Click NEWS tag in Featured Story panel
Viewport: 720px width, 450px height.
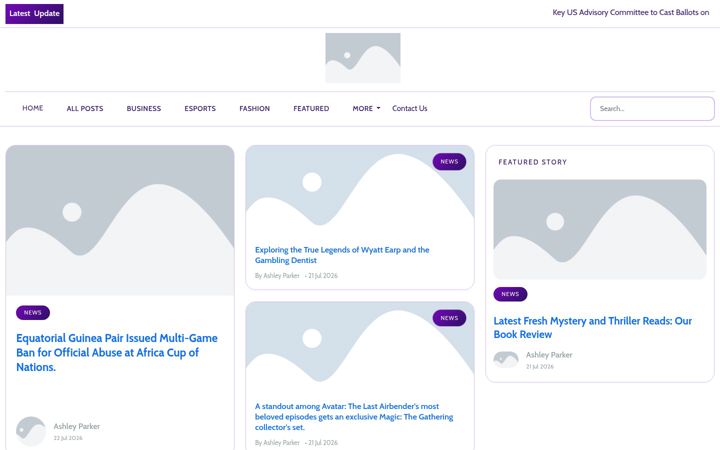[x=510, y=294]
